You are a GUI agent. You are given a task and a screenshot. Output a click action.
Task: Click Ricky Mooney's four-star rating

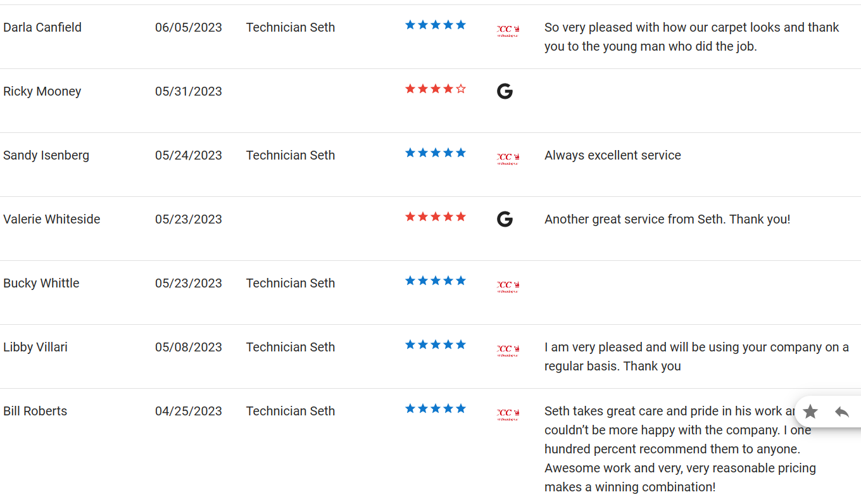[436, 89]
